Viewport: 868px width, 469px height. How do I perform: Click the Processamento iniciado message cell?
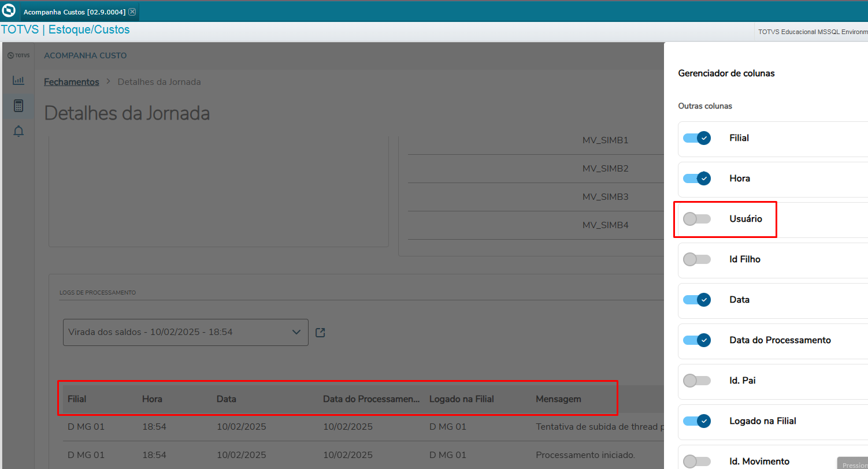tap(585, 455)
